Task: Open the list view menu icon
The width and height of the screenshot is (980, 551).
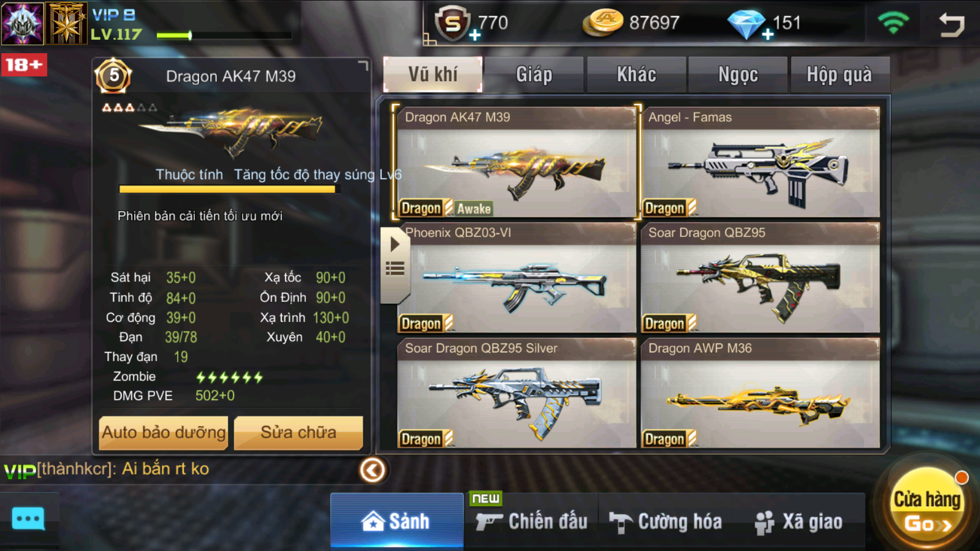Action: coord(395,269)
